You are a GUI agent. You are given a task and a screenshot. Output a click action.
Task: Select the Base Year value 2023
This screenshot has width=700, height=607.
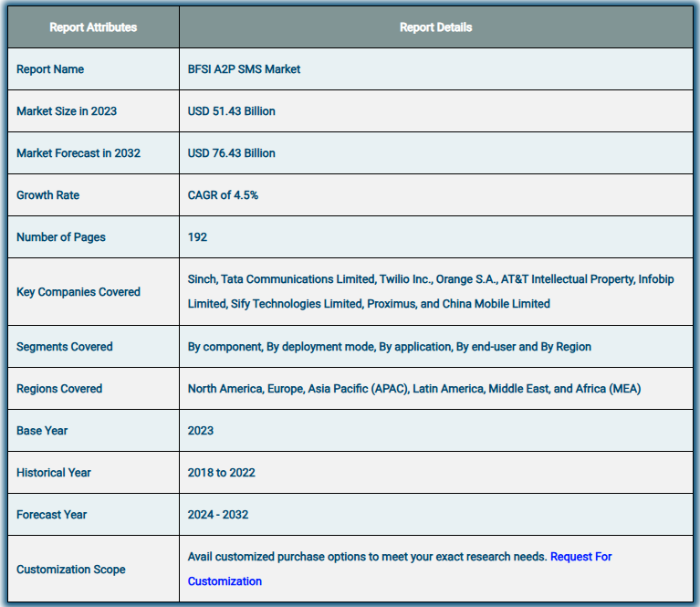[201, 431]
